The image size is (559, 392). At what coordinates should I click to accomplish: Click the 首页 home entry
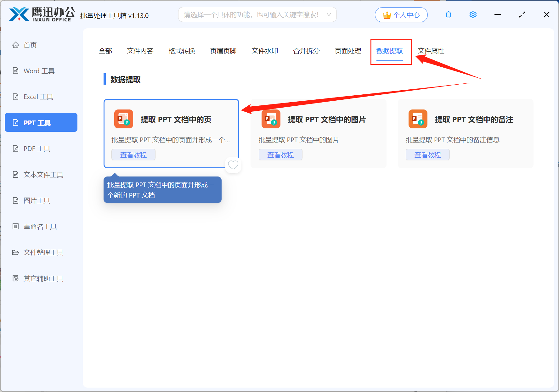point(30,45)
